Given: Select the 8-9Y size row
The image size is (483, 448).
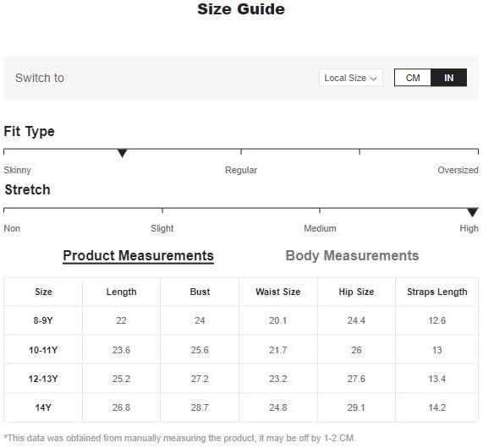Looking at the screenshot, I should 241,320.
